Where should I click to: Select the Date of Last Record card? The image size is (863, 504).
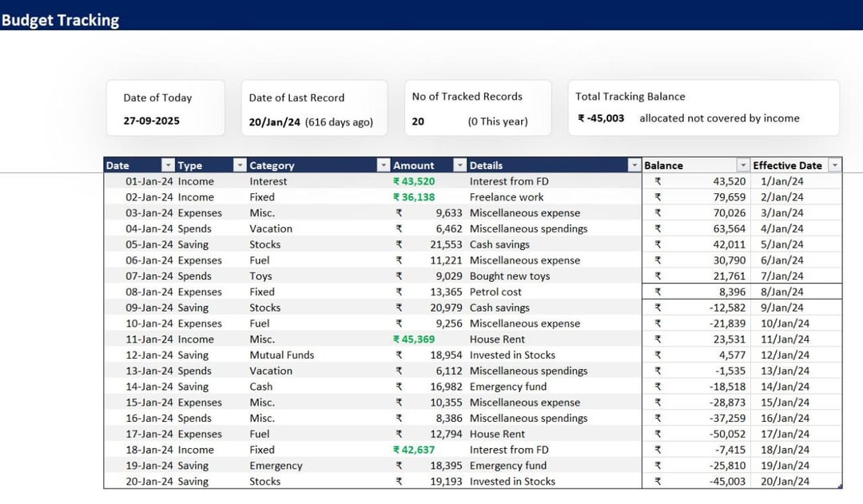tap(314, 108)
